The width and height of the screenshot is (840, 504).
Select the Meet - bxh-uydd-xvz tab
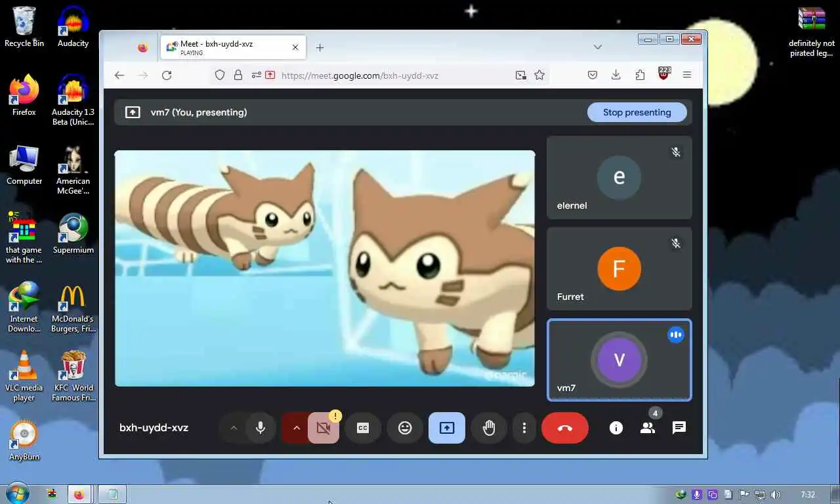point(233,48)
